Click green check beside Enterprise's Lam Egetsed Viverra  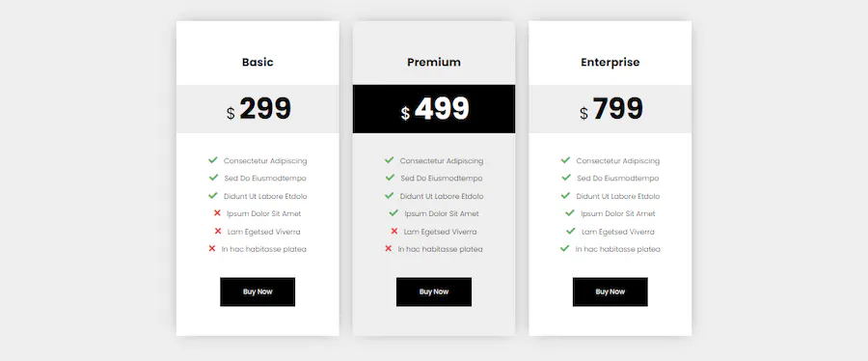[571, 231]
